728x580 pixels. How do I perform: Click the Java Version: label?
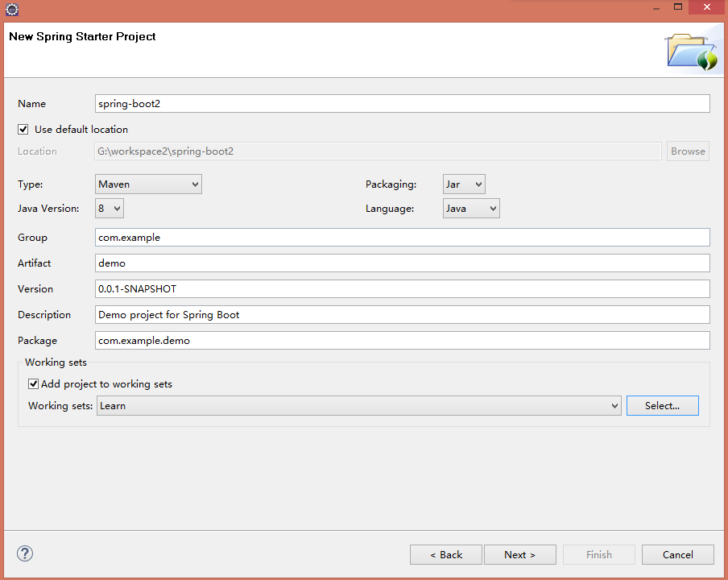(48, 209)
